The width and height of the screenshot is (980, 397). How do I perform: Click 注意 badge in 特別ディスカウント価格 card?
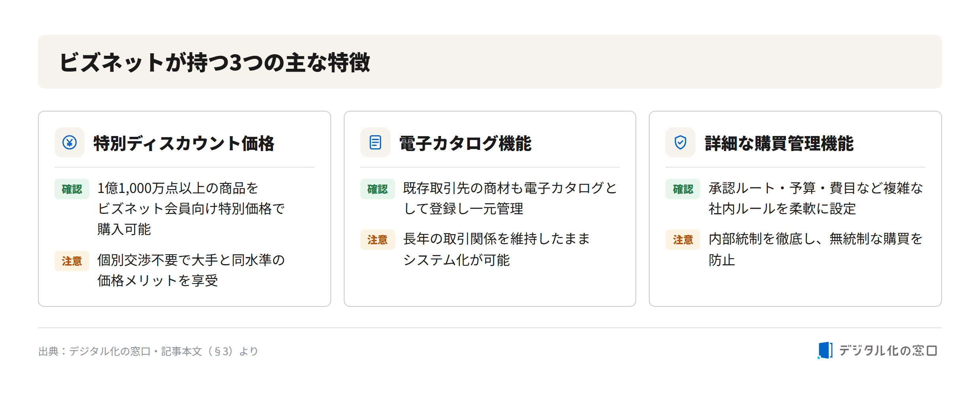pos(72,261)
